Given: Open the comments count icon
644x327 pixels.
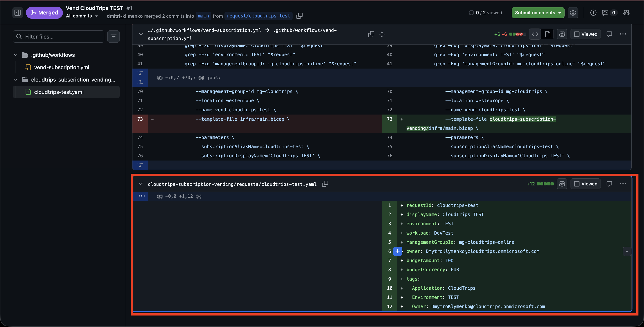Looking at the screenshot, I should click(609, 13).
